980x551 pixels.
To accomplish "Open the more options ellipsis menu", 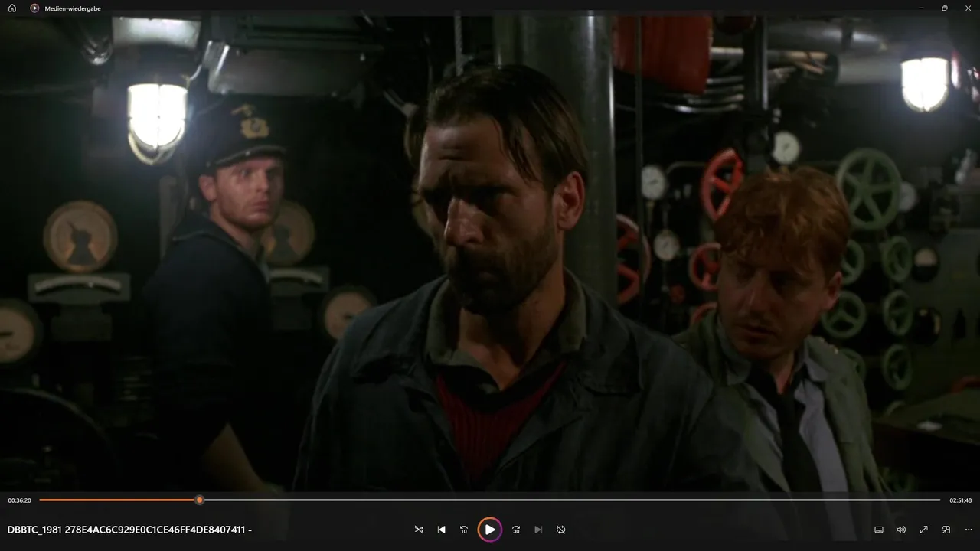I will tap(969, 530).
